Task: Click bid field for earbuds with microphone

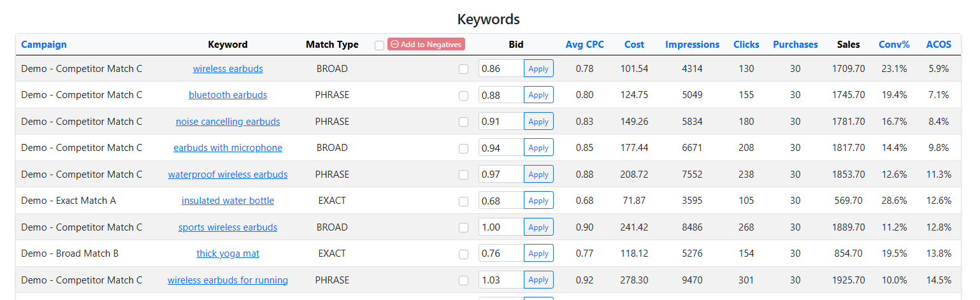Action: click(501, 148)
